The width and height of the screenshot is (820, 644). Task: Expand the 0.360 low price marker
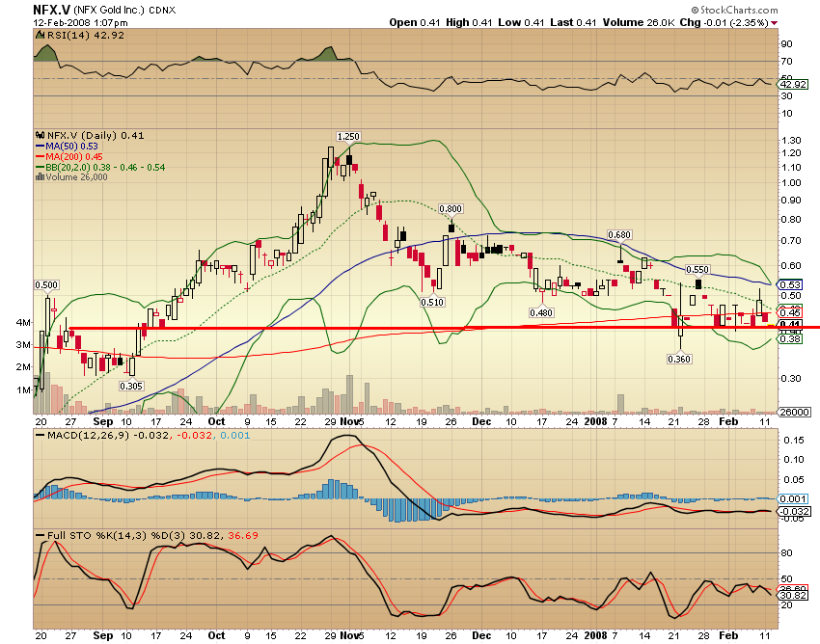tap(679, 357)
